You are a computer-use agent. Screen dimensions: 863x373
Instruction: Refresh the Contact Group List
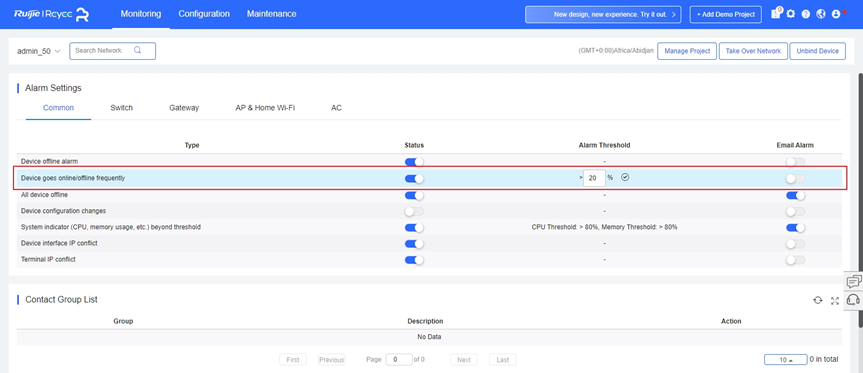818,300
